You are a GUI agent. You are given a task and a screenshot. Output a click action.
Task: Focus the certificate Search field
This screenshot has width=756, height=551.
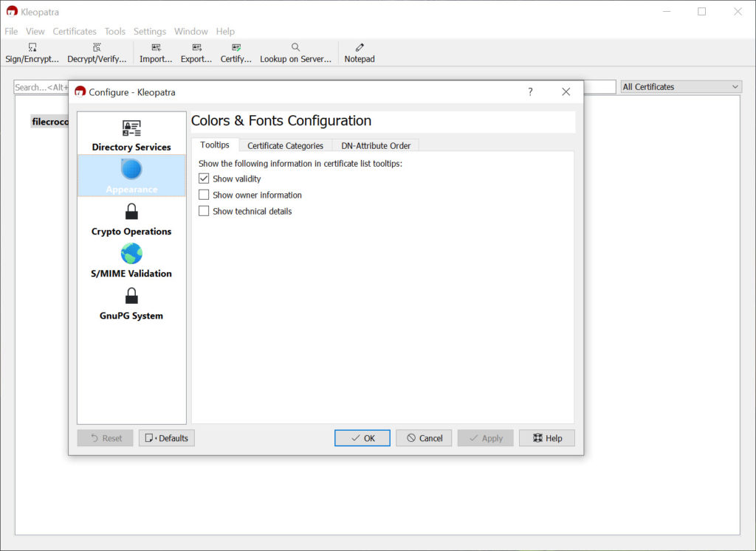tap(41, 87)
